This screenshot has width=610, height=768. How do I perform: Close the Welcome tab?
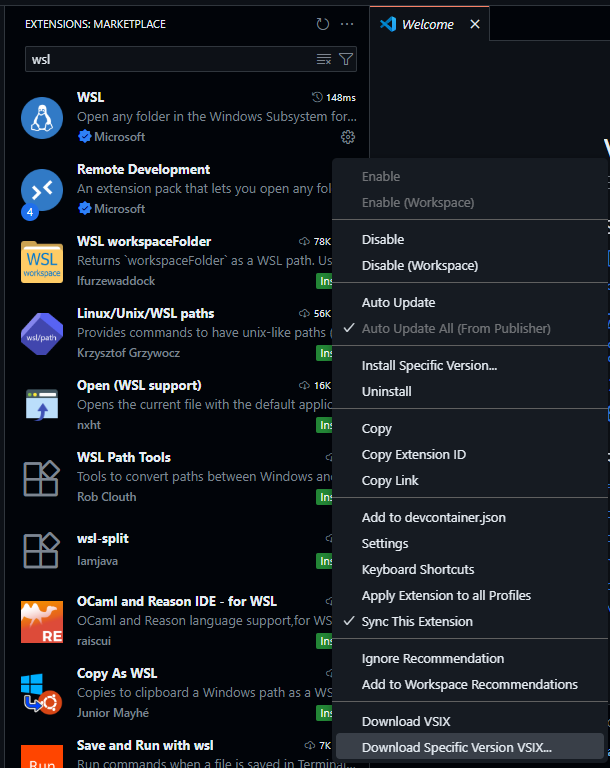[475, 24]
